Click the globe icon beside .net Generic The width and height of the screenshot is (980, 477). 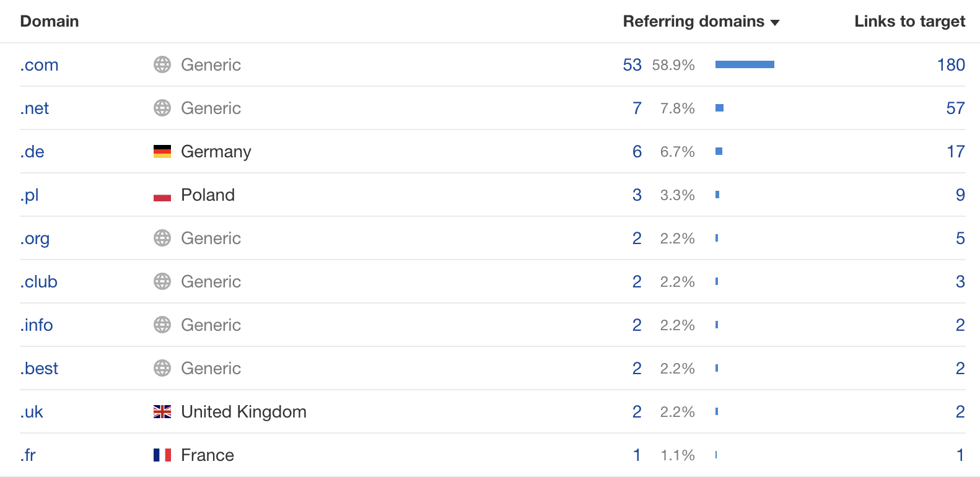click(x=162, y=108)
